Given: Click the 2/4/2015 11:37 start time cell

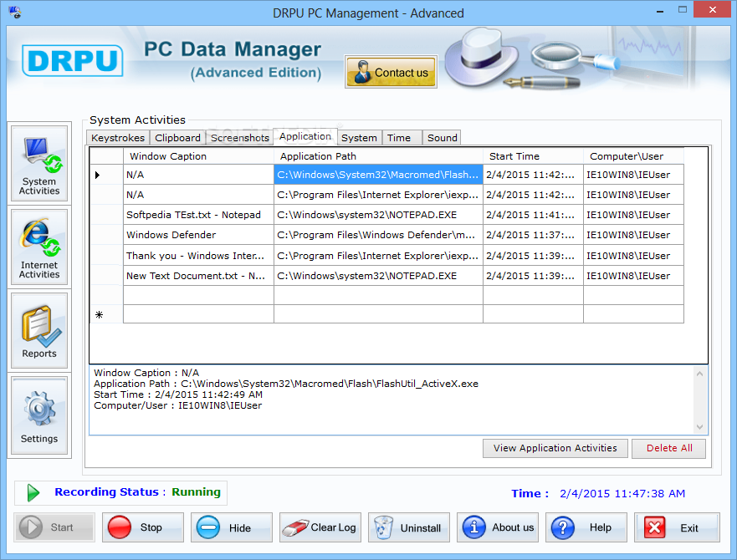Looking at the screenshot, I should (x=533, y=235).
